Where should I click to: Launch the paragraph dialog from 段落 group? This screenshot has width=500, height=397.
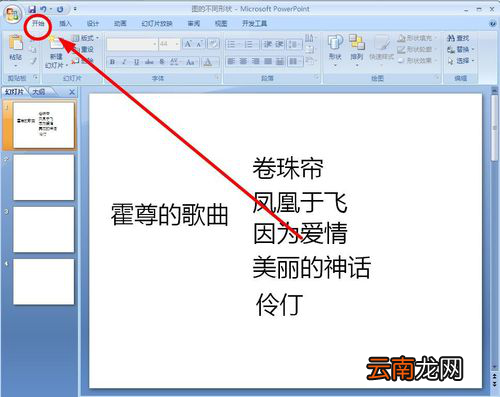pyautogui.click(x=316, y=78)
